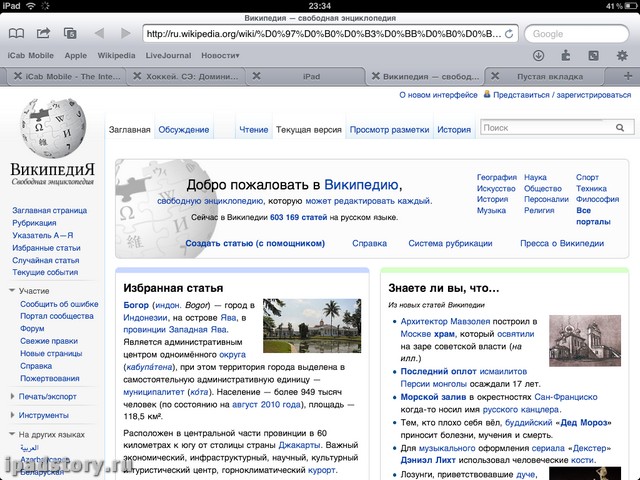The width and height of the screenshot is (640, 480).
Task: Close the Пустая вкладка tab
Action: (x=495, y=76)
